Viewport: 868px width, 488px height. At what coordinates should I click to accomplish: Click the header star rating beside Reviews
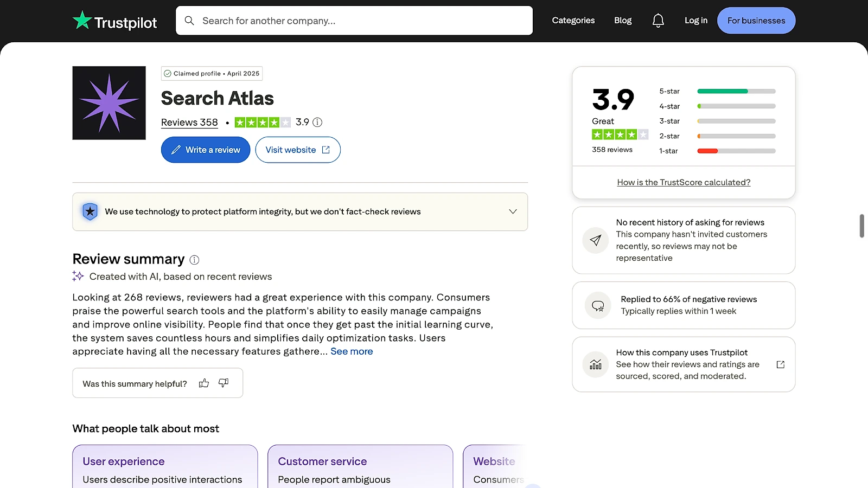tap(263, 123)
